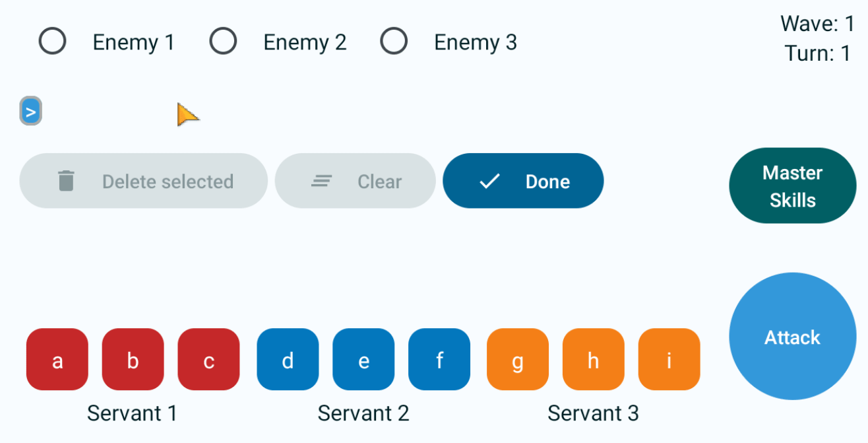
Task: Activate Servant 3's skill h
Action: coord(593,359)
